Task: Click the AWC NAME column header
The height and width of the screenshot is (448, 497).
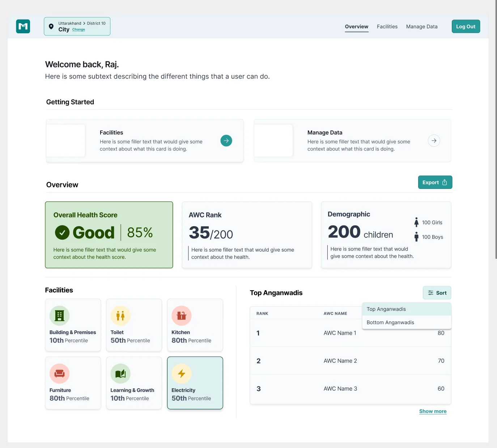Action: (335, 313)
